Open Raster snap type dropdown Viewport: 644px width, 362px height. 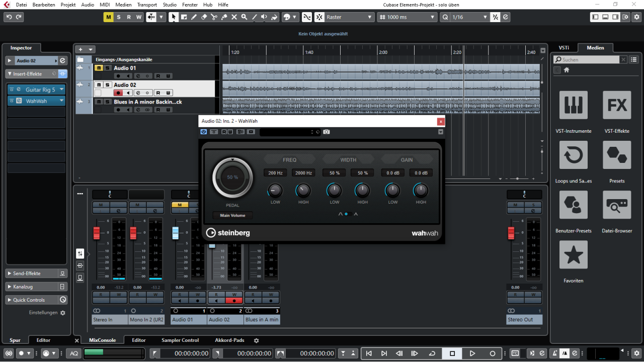tap(349, 17)
